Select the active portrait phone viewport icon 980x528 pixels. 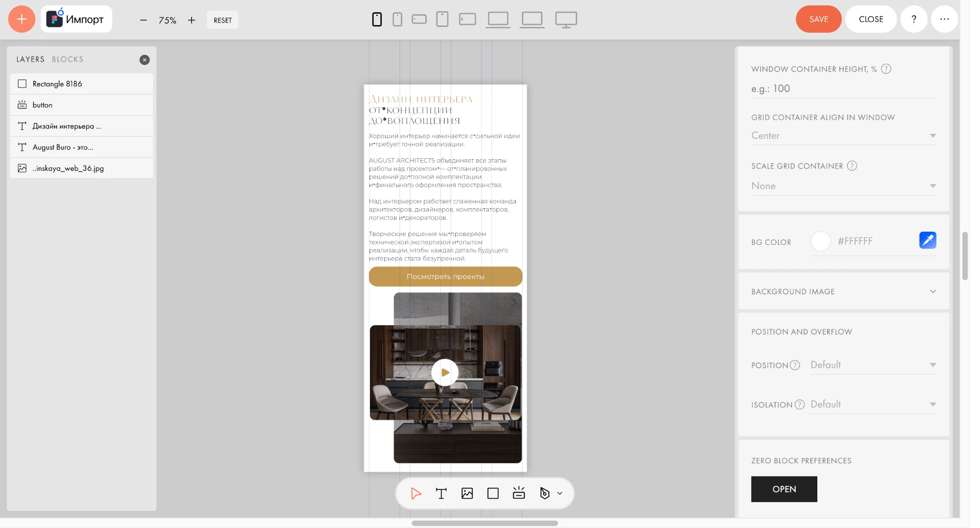point(377,19)
